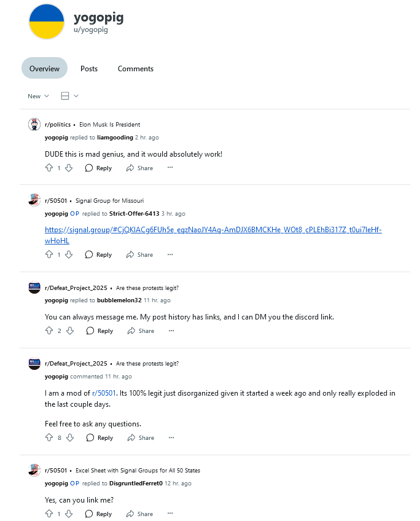Upvote the Elon Musk Is President comment
Image resolution: width=420 pixels, height=521 pixels.
tap(49, 168)
